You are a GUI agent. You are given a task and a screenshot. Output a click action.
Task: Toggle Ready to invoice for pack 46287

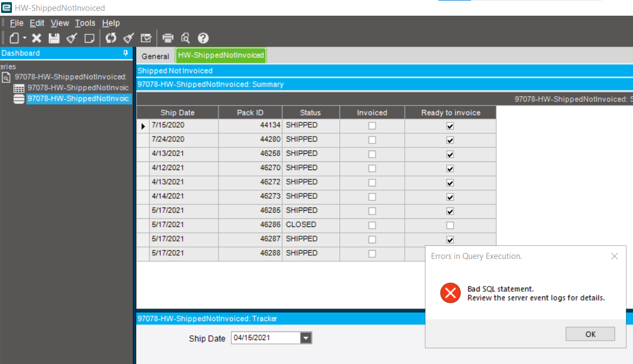tap(450, 240)
